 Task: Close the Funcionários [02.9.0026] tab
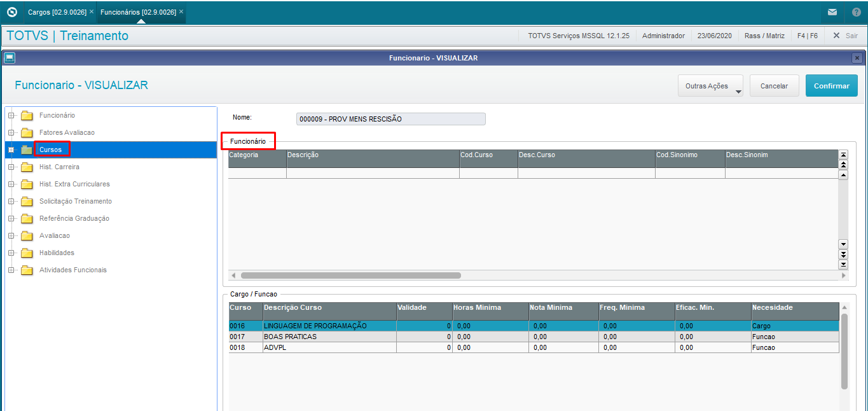point(181,12)
